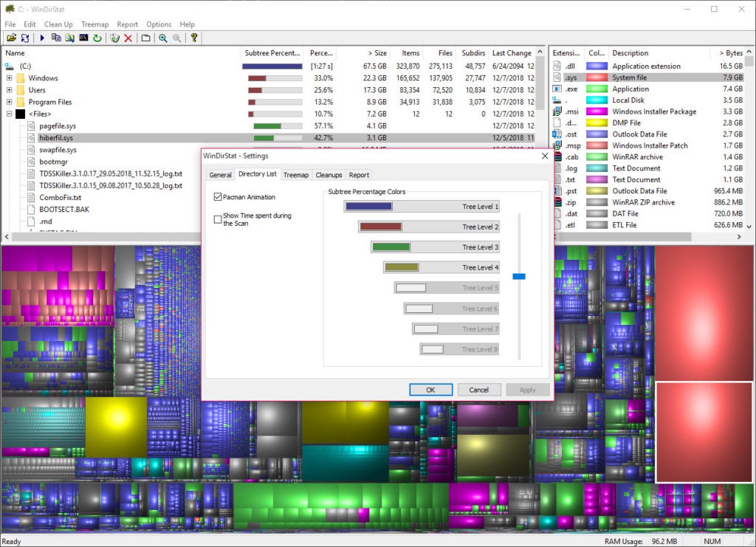Expand the Windows folder tree node
This screenshot has width=756, height=547.
pyautogui.click(x=9, y=78)
